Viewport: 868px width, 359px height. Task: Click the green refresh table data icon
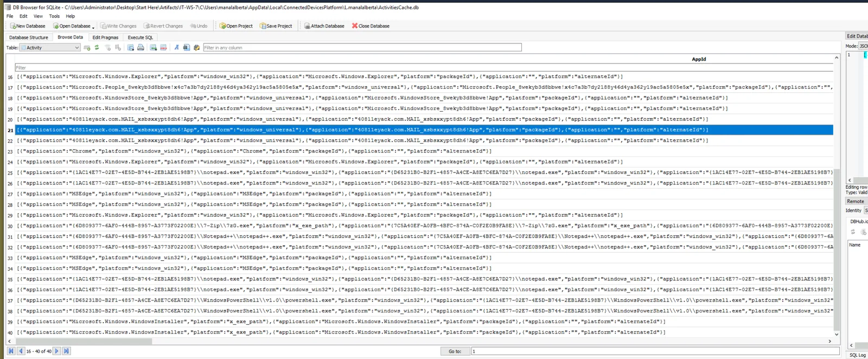point(97,48)
